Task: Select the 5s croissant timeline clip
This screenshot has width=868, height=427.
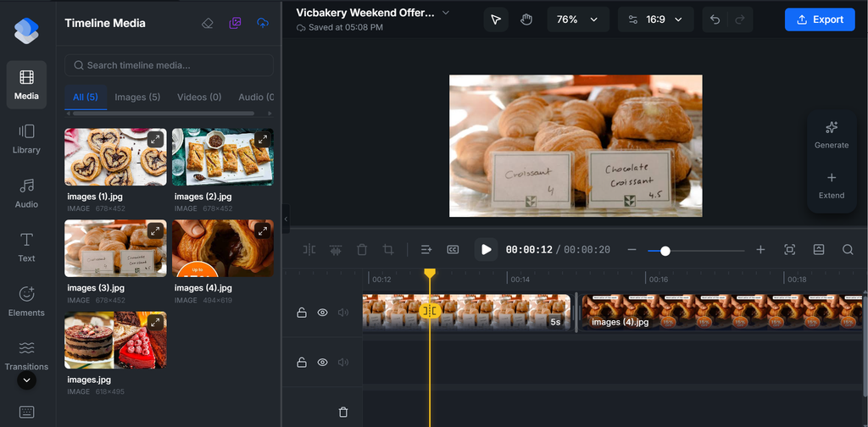Action: click(x=466, y=313)
